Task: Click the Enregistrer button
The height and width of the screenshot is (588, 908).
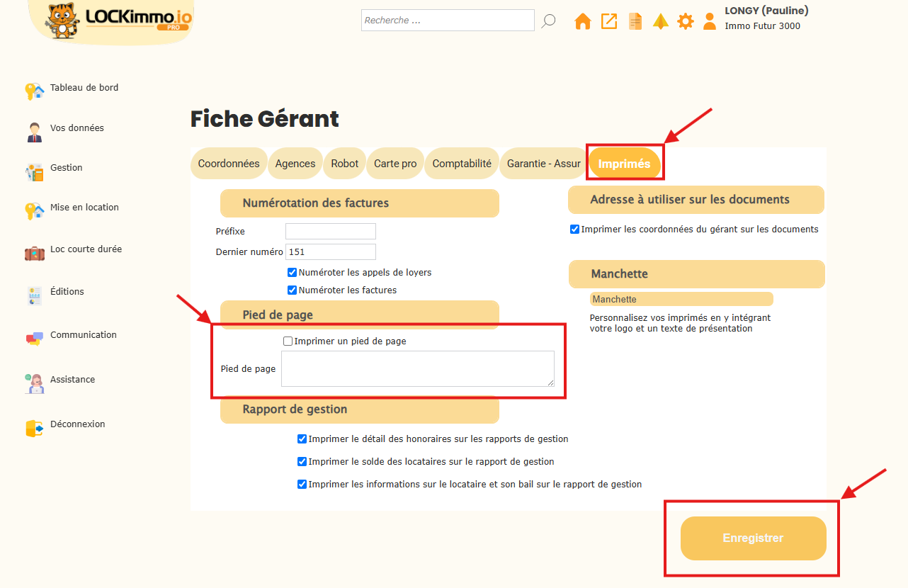Action: coord(753,538)
